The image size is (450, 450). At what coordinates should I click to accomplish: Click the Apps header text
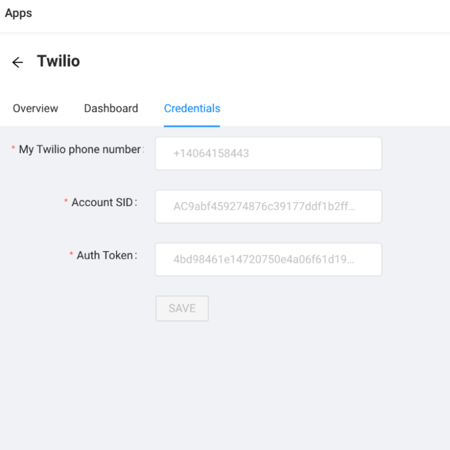[18, 13]
